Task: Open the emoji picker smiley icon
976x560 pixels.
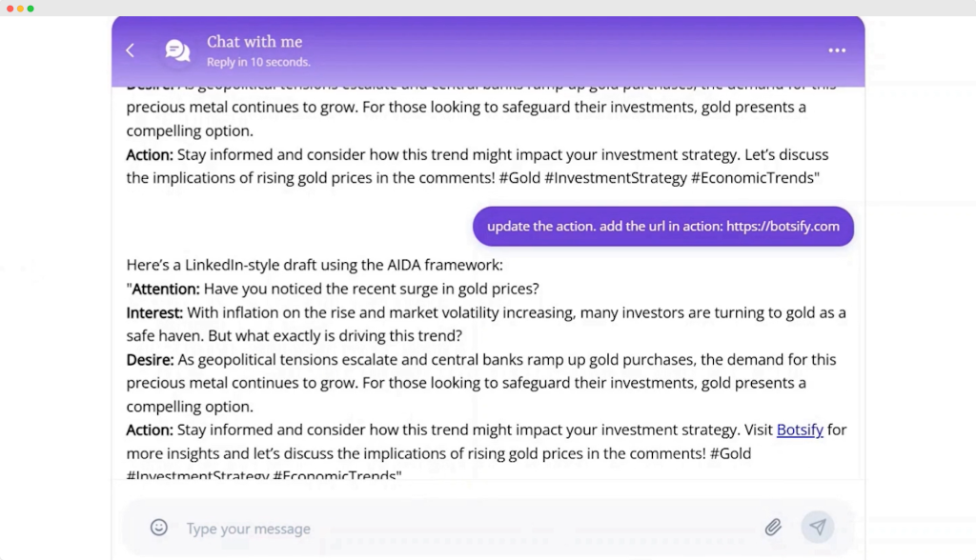Action: tap(159, 528)
